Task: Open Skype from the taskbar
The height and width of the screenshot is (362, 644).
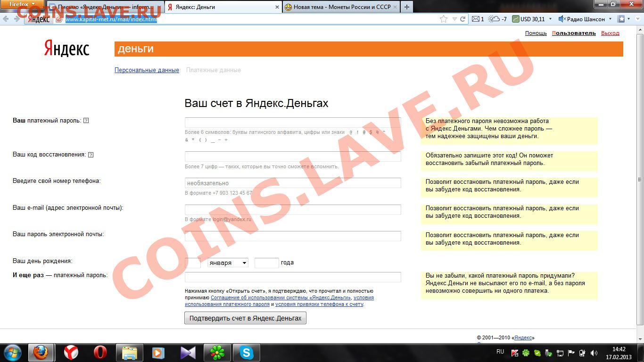Action: (246, 353)
